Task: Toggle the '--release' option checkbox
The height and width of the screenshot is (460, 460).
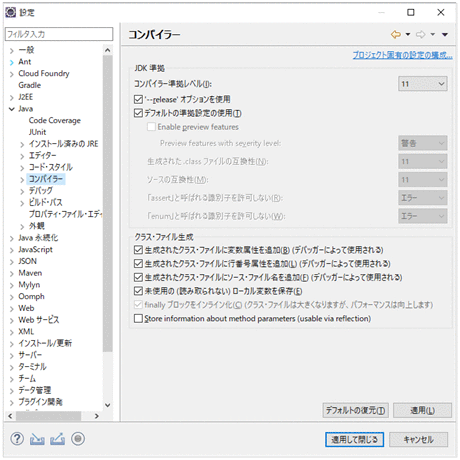Action: (138, 99)
